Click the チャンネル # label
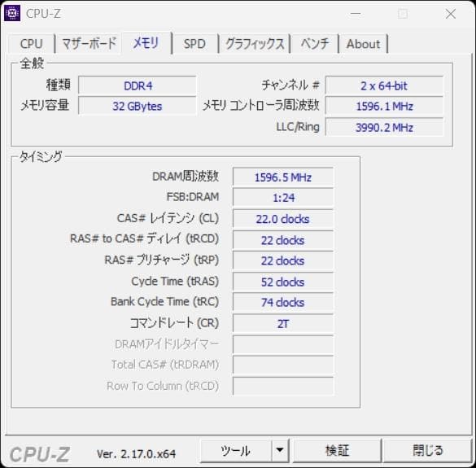Screen dimensions: 476x468 [290, 85]
